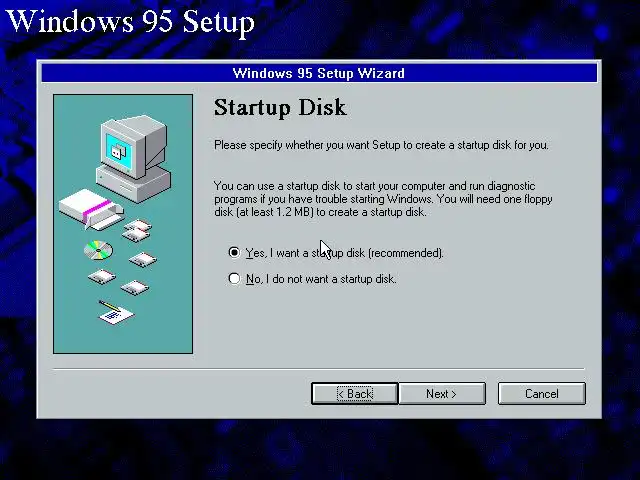This screenshot has height=480, width=640.
Task: Click the white software box with magenta stripe
Action: pos(91,209)
